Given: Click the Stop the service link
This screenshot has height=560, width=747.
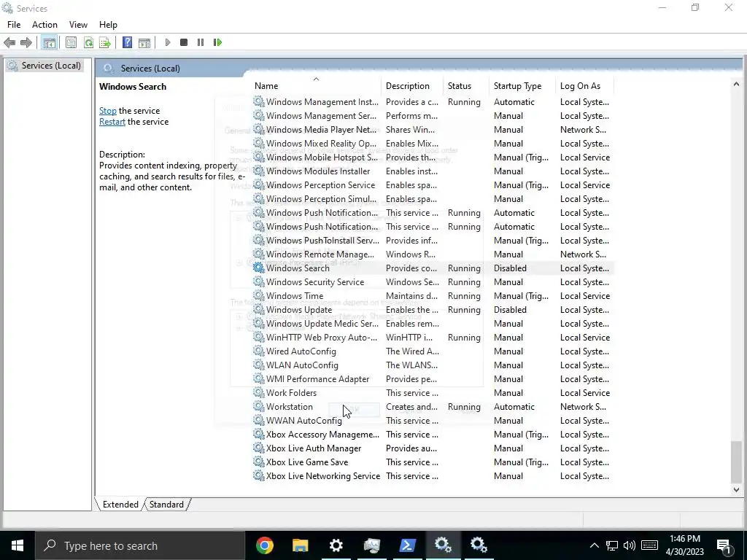Looking at the screenshot, I should coord(108,111).
